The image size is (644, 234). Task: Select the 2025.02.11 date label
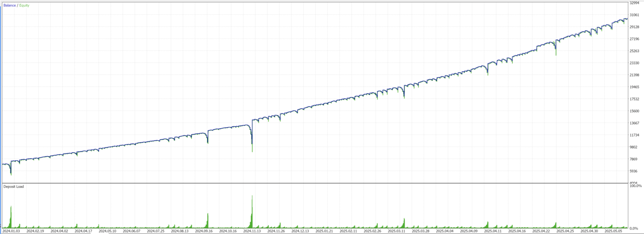click(x=348, y=231)
